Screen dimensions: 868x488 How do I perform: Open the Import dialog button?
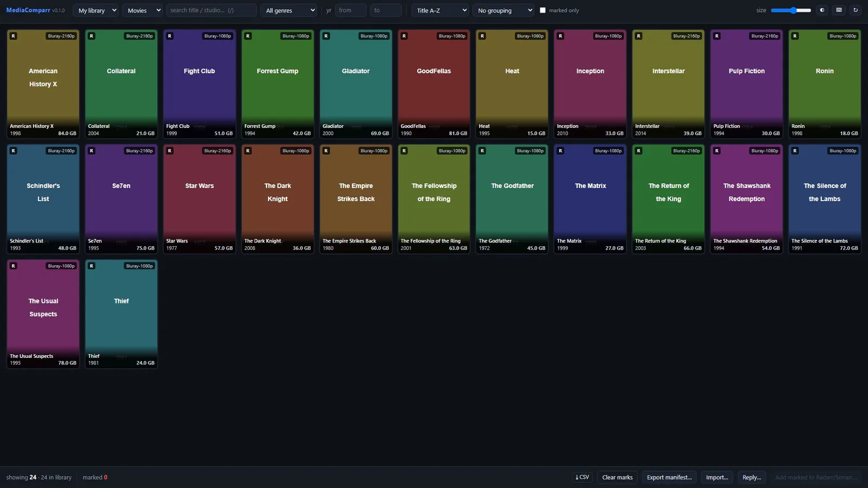[717, 477]
